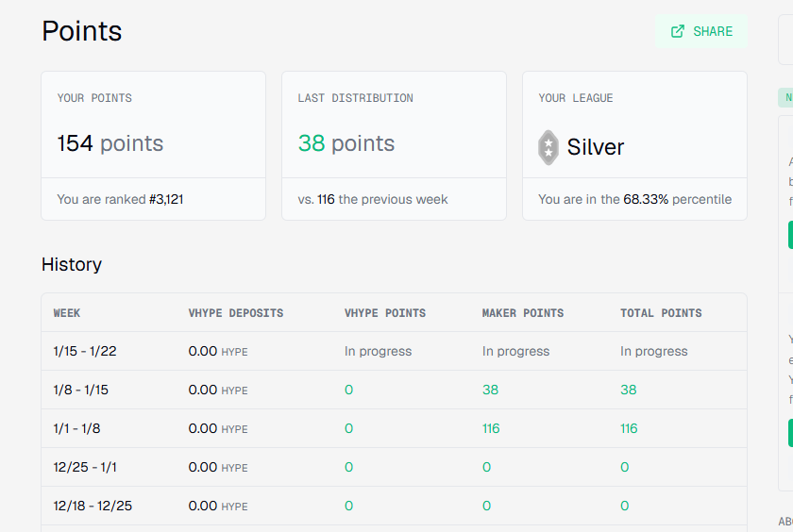The height and width of the screenshot is (532, 793).
Task: Click the TOTAL POINTS column header
Action: click(661, 313)
